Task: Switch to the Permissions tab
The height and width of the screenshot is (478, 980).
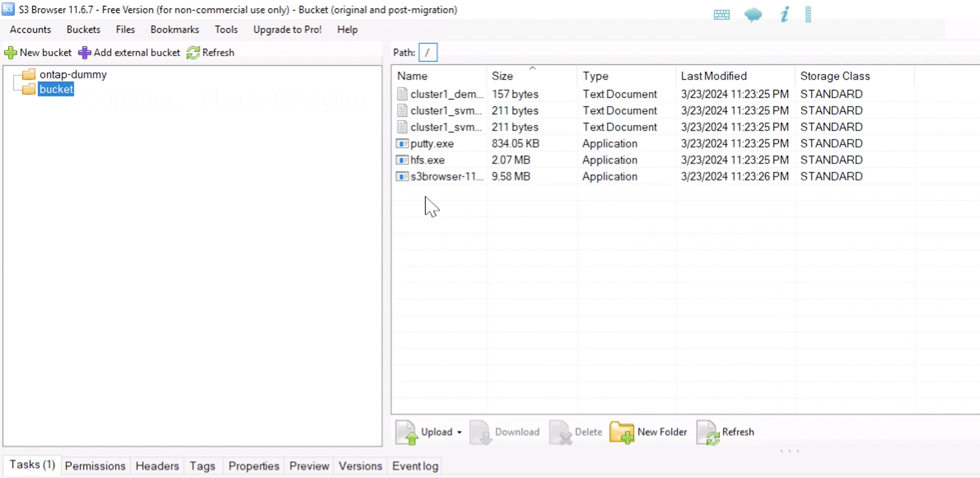Action: pos(94,466)
